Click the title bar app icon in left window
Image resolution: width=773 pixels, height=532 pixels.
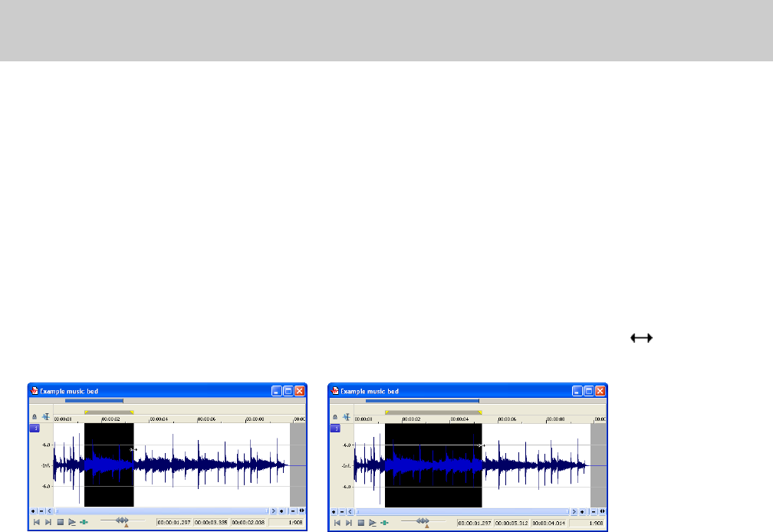click(34, 391)
